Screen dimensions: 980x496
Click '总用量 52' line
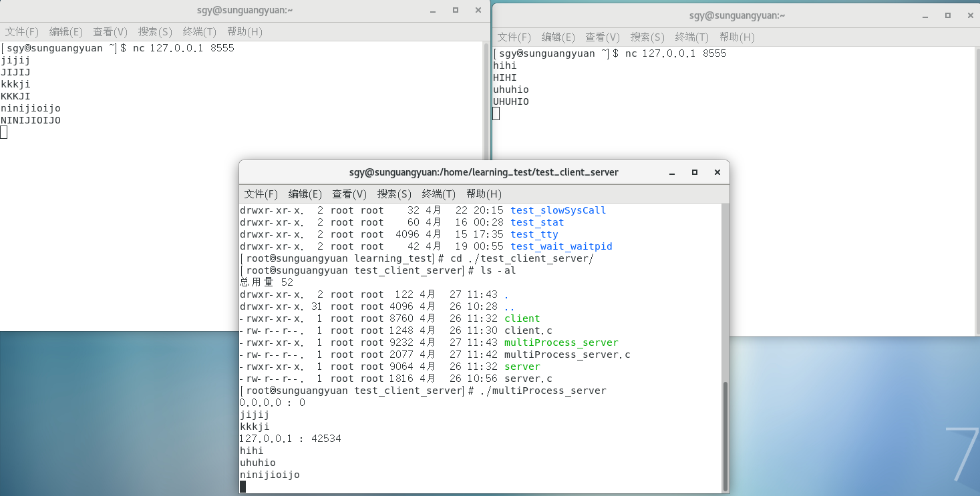[267, 282]
